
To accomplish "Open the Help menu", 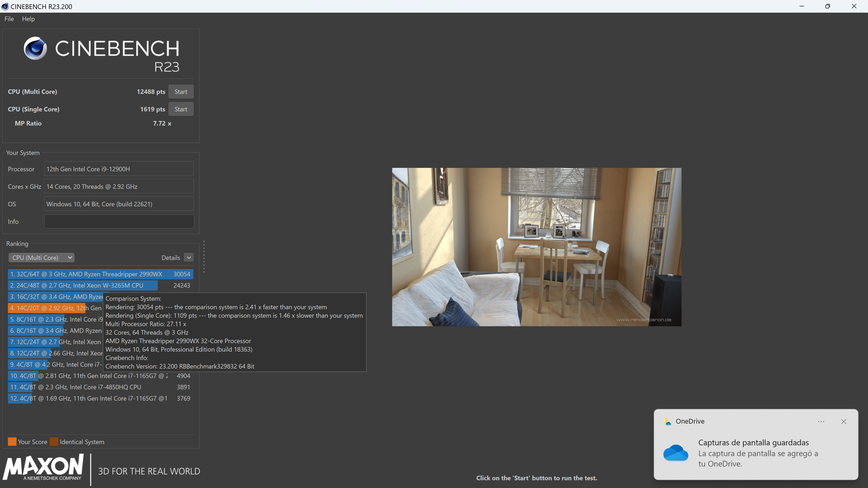I will 28,19.
